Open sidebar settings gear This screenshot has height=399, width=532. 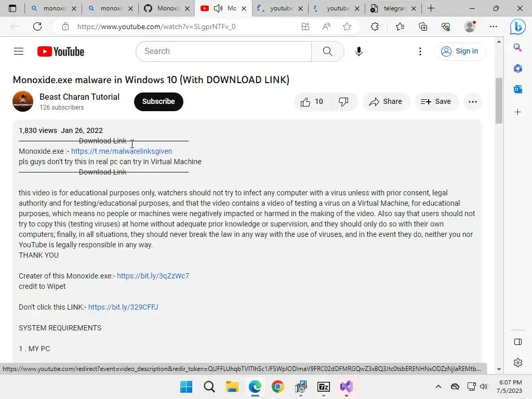click(x=518, y=363)
